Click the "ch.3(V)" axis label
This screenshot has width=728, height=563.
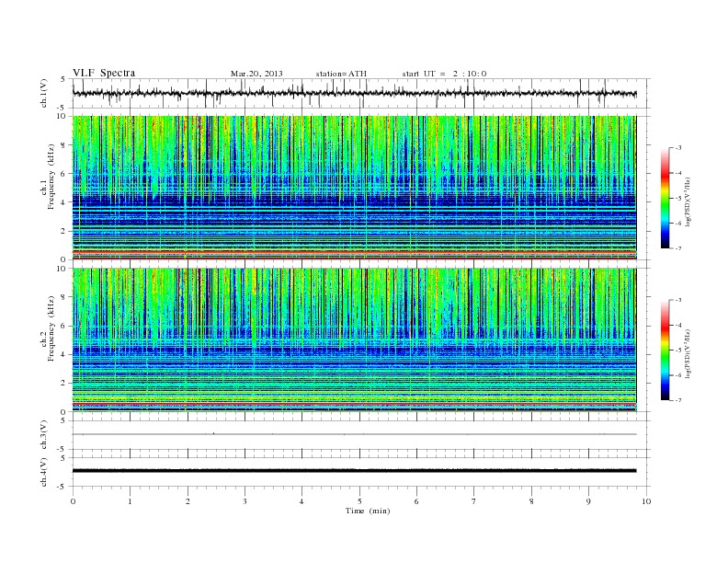[x=44, y=435]
